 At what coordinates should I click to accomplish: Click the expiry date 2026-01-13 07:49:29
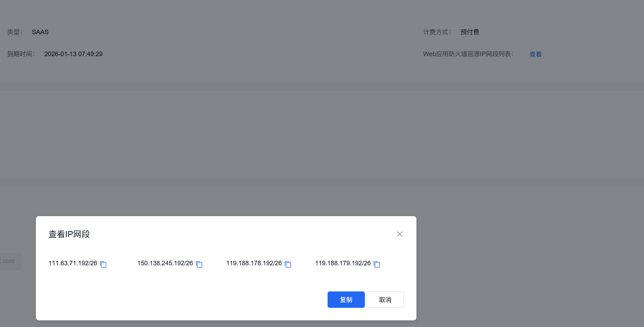(73, 54)
